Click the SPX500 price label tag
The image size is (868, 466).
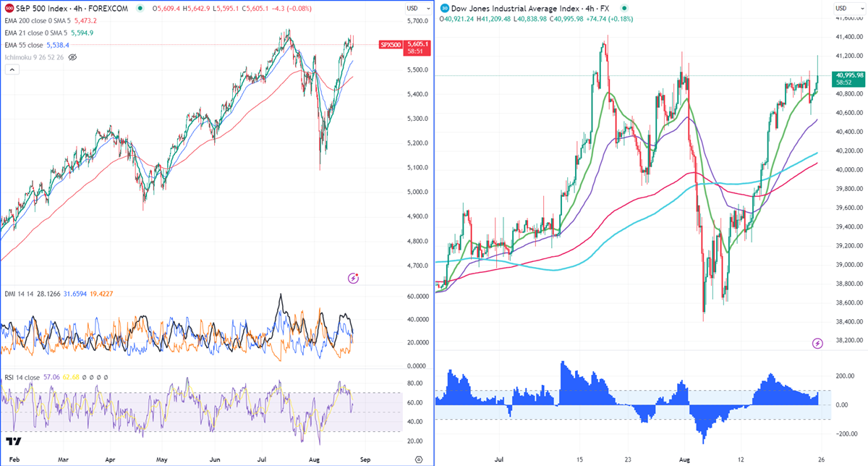[391, 45]
